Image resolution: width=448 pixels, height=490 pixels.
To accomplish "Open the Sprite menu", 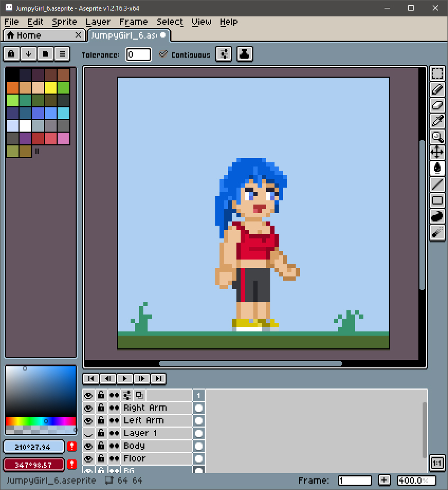I will pyautogui.click(x=65, y=22).
